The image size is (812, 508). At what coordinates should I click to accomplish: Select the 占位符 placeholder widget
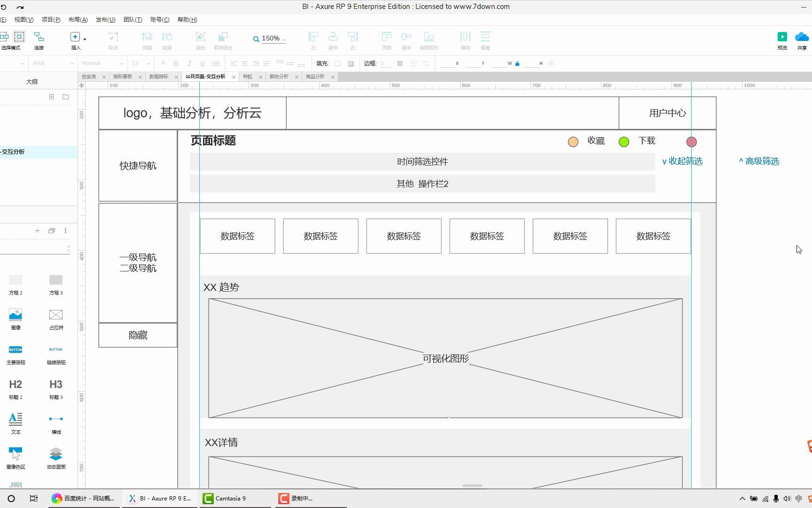56,319
